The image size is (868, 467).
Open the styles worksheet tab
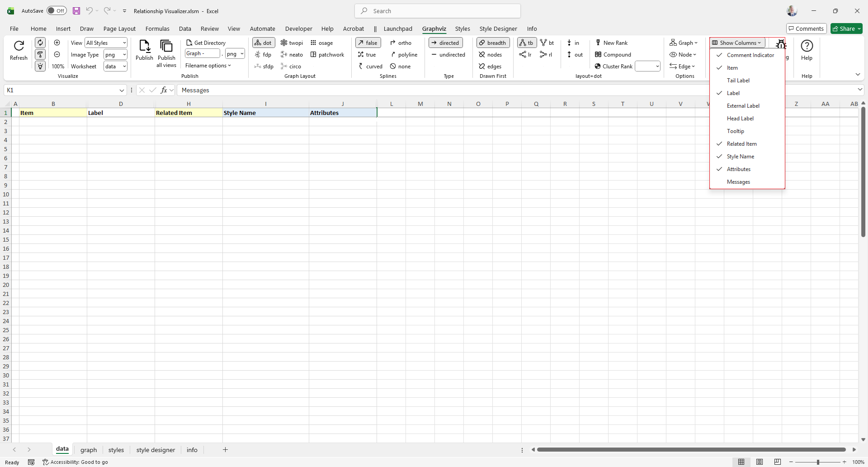(116, 450)
